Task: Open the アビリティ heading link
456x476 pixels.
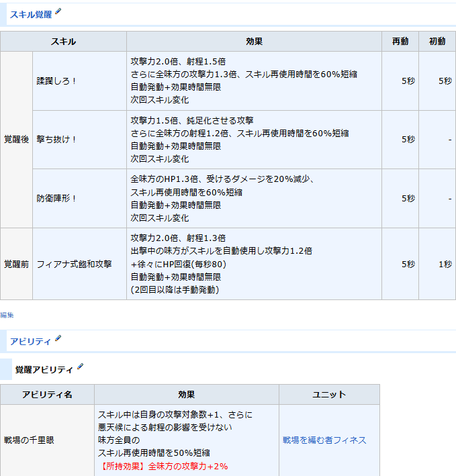Action: click(x=31, y=341)
